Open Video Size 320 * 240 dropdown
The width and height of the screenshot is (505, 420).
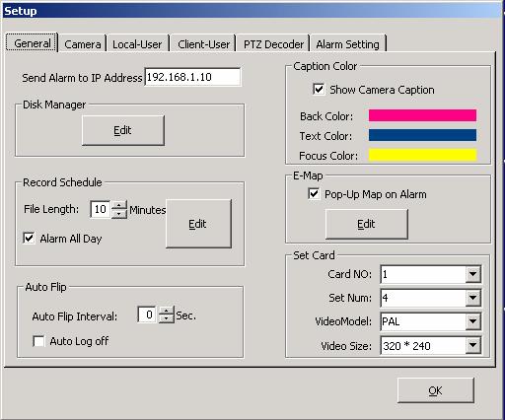click(472, 345)
